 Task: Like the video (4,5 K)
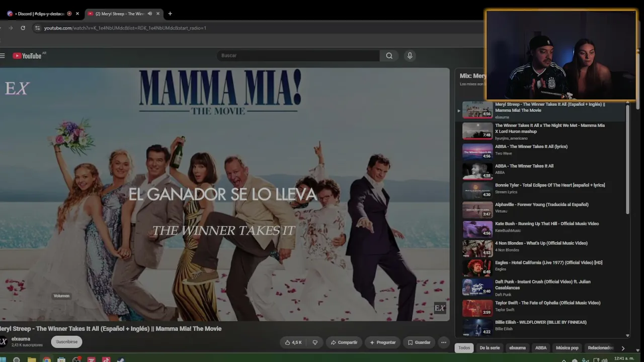[x=293, y=342]
